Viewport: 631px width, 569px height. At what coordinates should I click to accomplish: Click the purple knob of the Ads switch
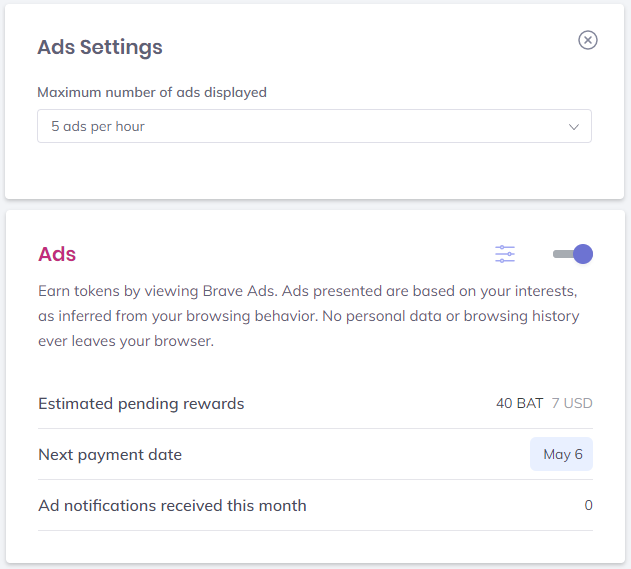click(x=583, y=254)
